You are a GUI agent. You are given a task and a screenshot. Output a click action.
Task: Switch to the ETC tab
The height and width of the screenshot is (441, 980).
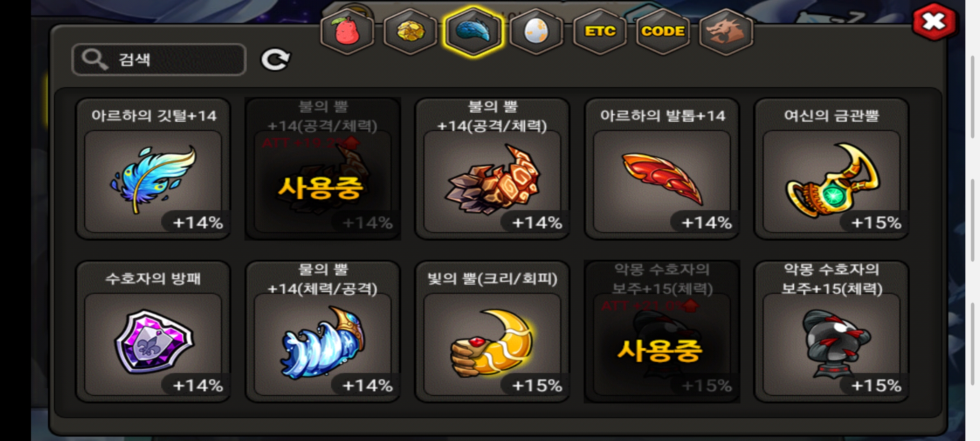click(600, 32)
